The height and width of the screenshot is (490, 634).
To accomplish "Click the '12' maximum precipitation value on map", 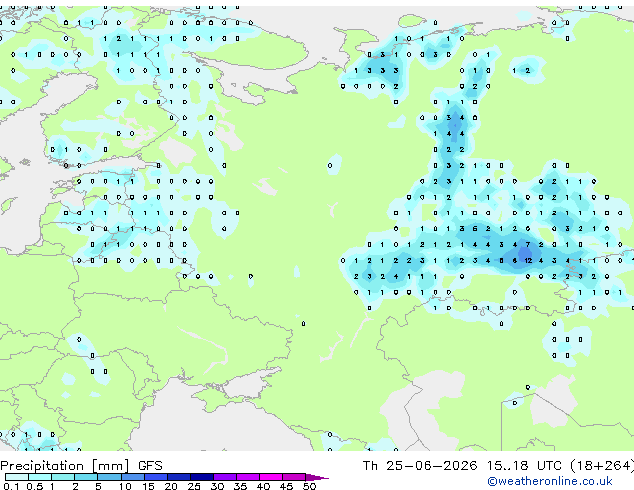I will (528, 261).
